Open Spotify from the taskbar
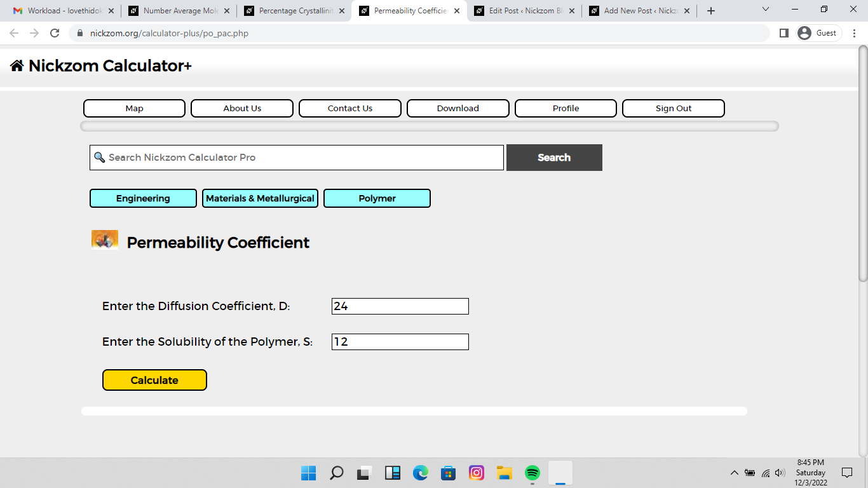Viewport: 868px width, 488px height. [532, 473]
